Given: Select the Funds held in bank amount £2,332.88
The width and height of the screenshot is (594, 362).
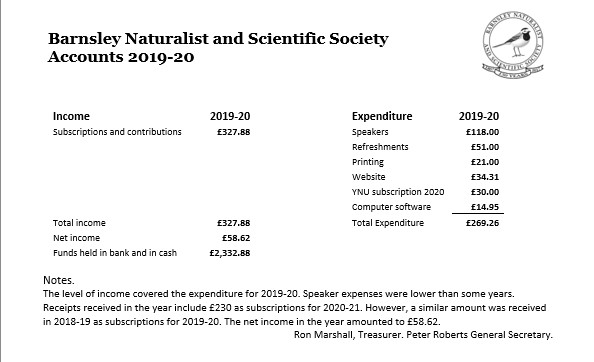Looking at the screenshot, I should 230,253.
